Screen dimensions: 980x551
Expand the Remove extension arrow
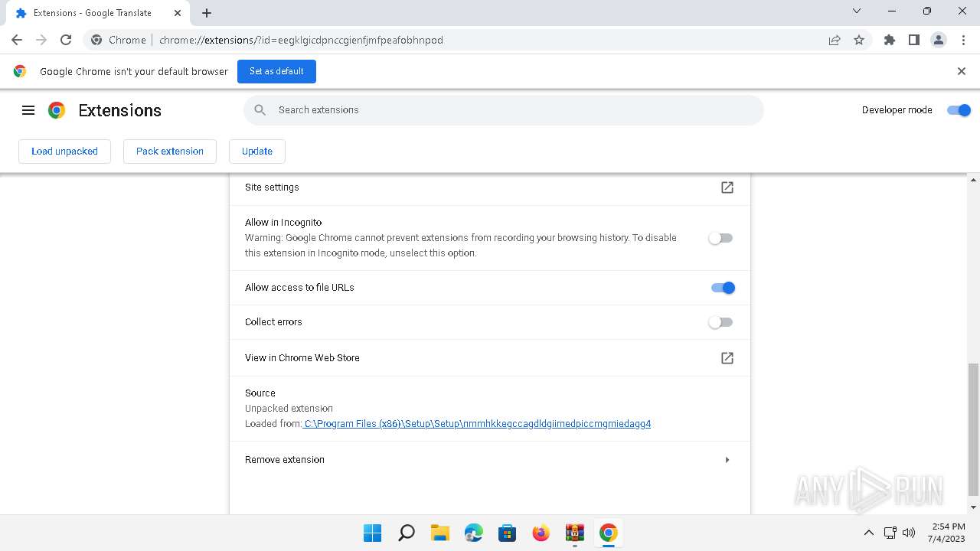(x=727, y=460)
